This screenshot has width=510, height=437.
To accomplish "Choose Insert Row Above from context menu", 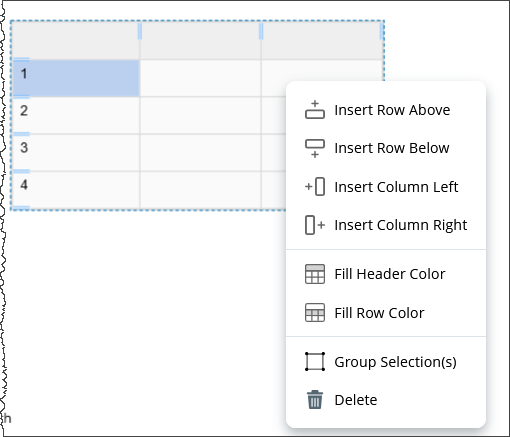I will 386,110.
